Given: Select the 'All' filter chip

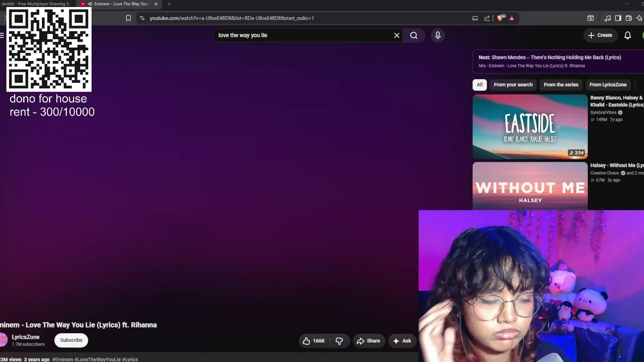Looking at the screenshot, I should point(479,84).
